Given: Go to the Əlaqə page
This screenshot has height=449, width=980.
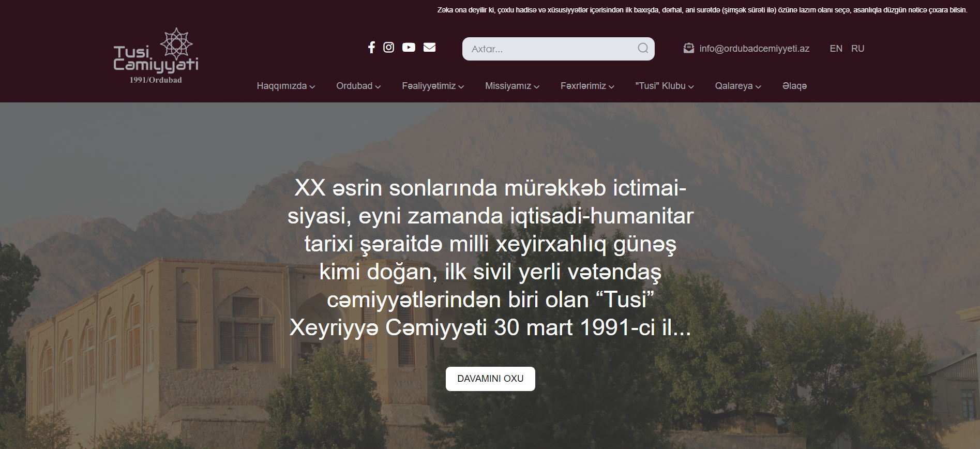Looking at the screenshot, I should pyautogui.click(x=794, y=86).
